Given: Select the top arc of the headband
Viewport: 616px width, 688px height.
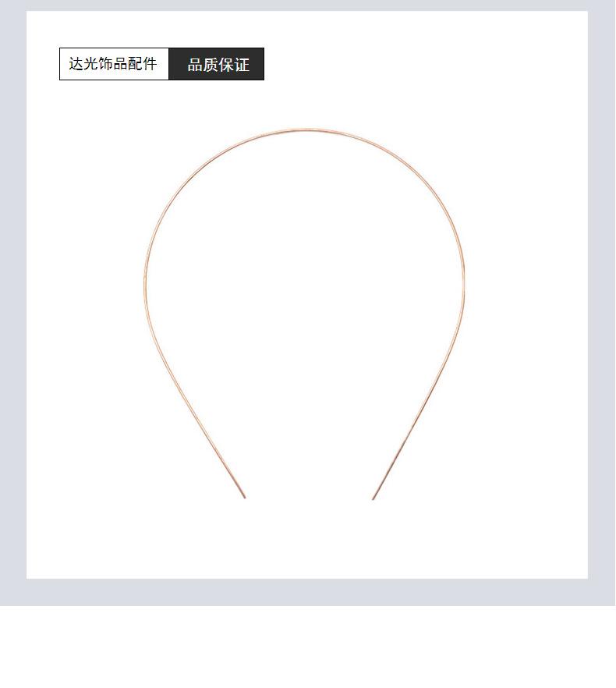Looking at the screenshot, I should (307, 129).
